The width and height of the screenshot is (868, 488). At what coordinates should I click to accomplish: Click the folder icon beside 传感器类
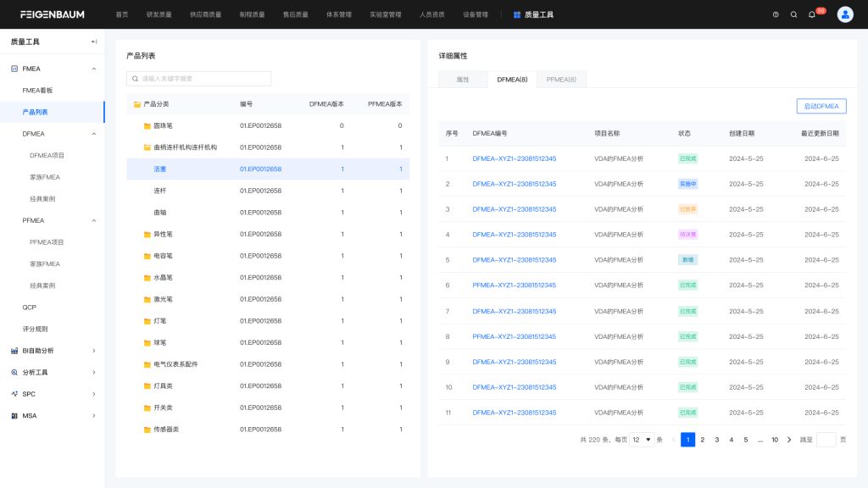point(147,430)
